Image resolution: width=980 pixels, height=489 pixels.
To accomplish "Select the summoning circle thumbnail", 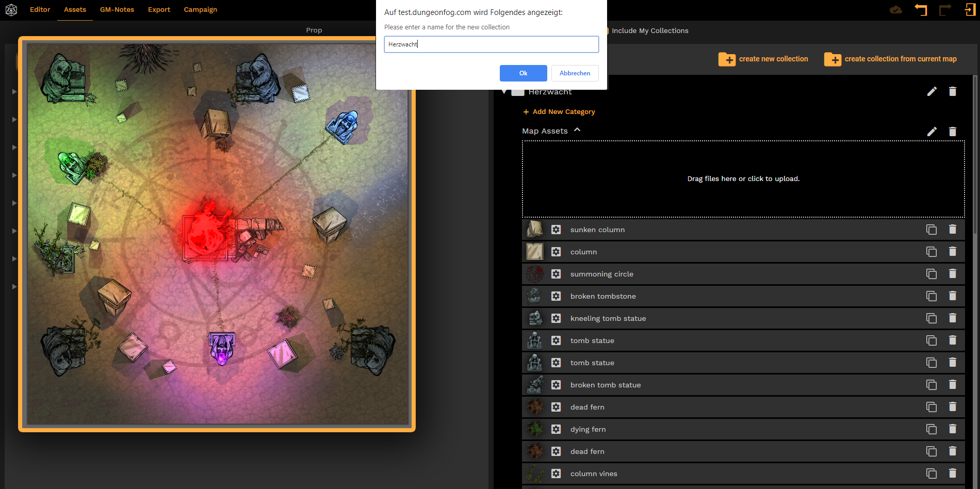I will coord(535,274).
